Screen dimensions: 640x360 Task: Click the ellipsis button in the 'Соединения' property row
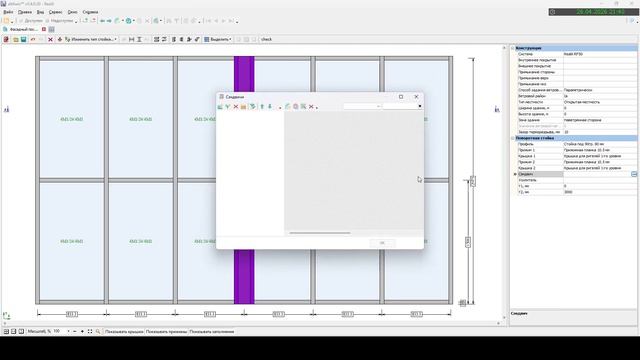(634, 174)
